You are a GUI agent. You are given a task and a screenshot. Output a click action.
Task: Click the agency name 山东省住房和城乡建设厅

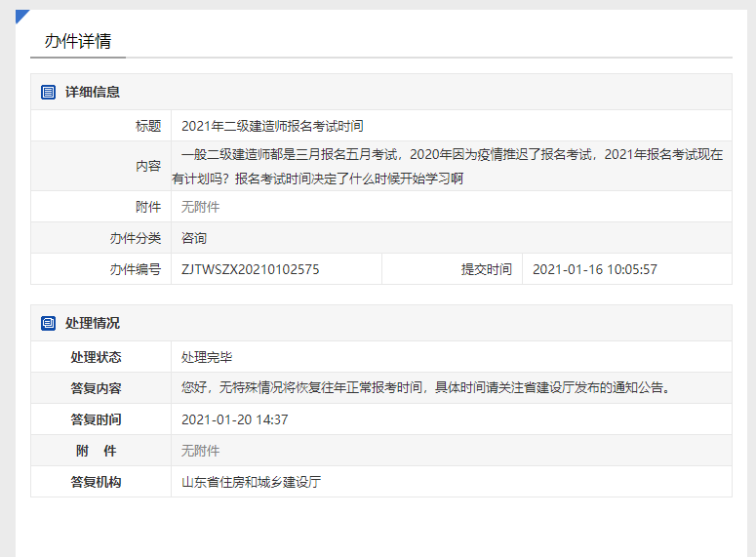coord(252,482)
